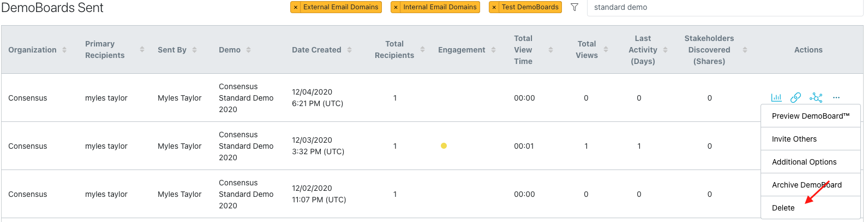The width and height of the screenshot is (868, 222).
Task: Select Additional Options menu entry
Action: (804, 162)
